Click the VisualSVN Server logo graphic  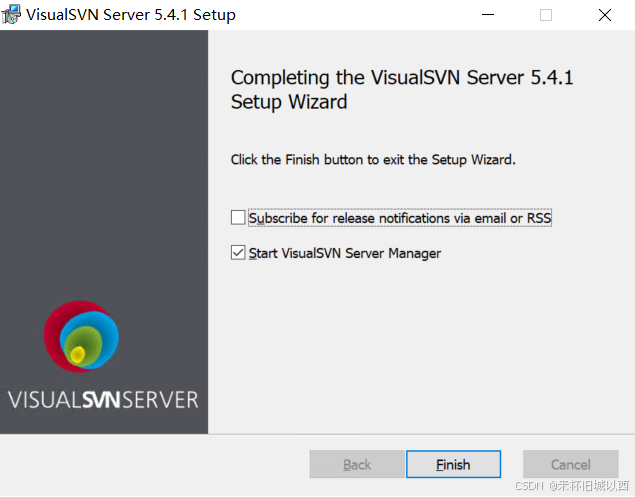click(x=81, y=336)
